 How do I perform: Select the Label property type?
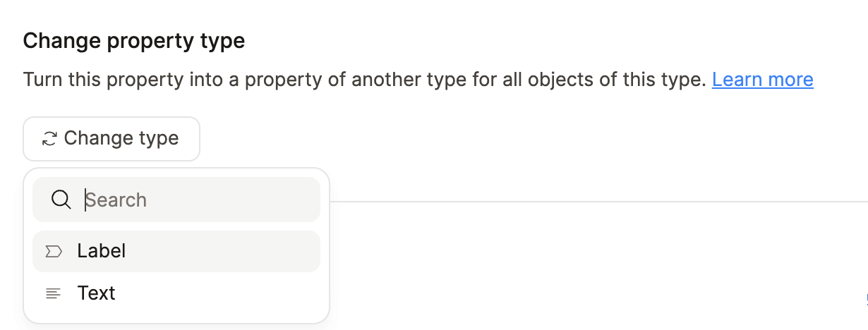(176, 251)
